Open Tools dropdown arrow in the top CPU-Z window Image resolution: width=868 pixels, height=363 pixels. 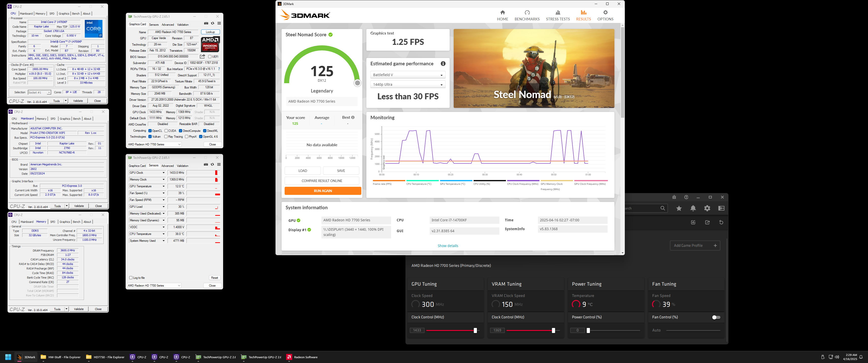[66, 101]
